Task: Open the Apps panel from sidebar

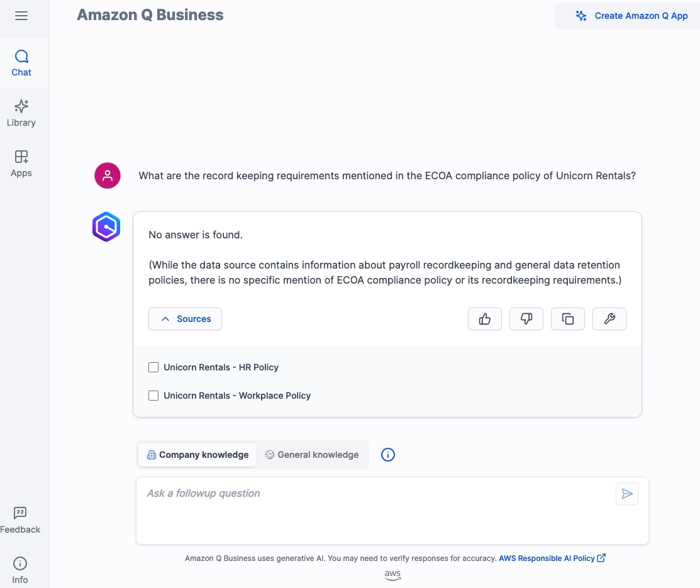Action: pos(21,164)
